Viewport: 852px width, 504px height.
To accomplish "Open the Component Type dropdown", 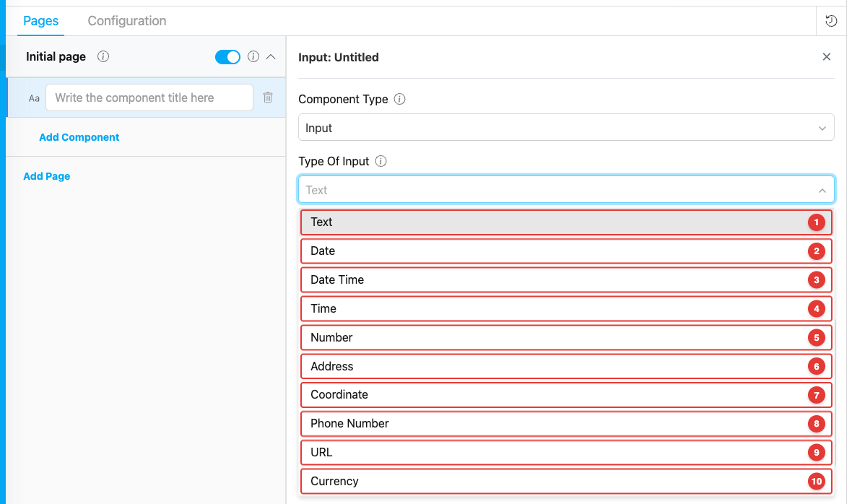I will [x=566, y=128].
